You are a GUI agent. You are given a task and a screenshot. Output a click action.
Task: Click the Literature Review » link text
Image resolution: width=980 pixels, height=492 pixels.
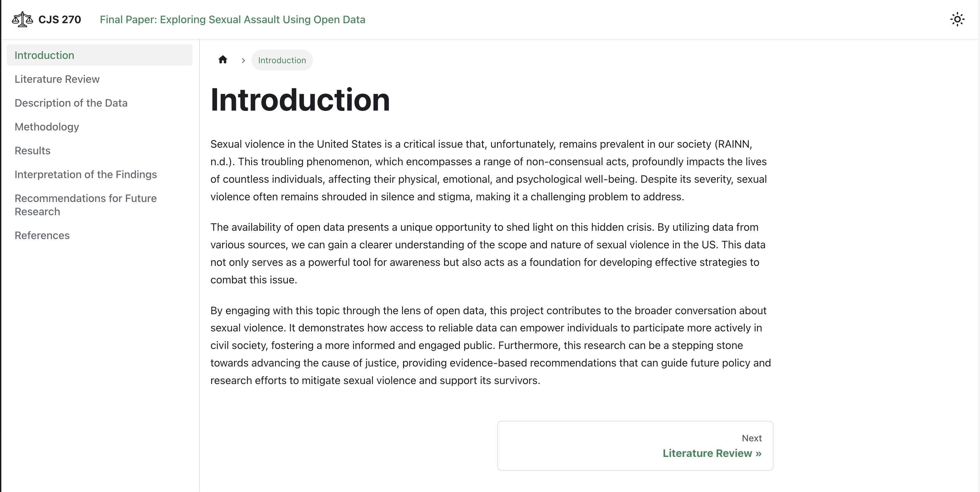pyautogui.click(x=712, y=453)
